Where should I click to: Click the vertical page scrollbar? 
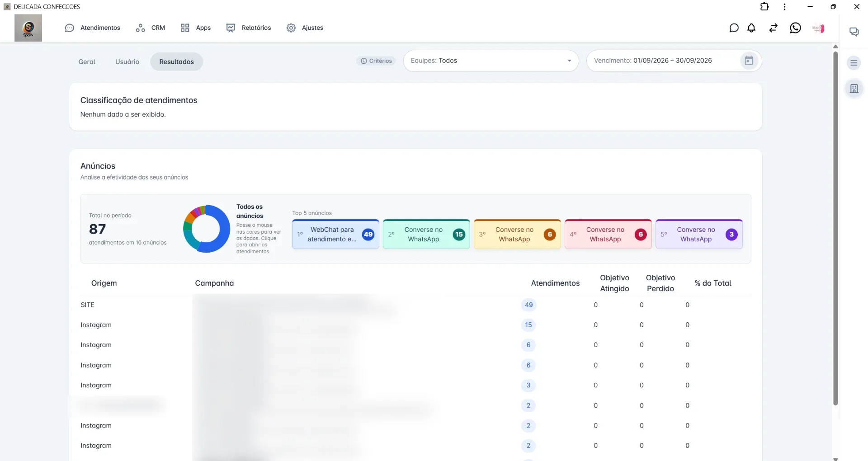(835, 228)
